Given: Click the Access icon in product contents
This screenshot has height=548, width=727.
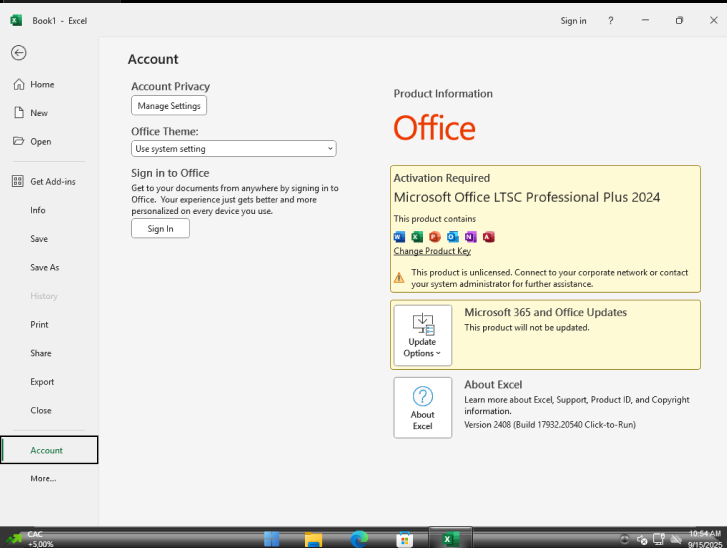Looking at the screenshot, I should pyautogui.click(x=488, y=237).
